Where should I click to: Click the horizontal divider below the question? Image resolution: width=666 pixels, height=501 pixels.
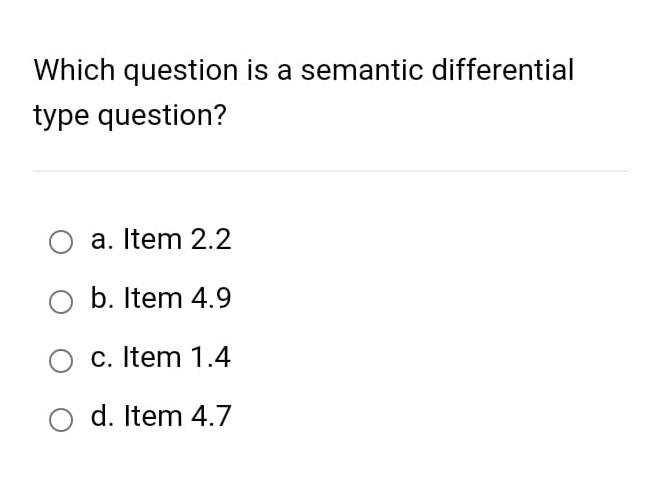click(331, 171)
